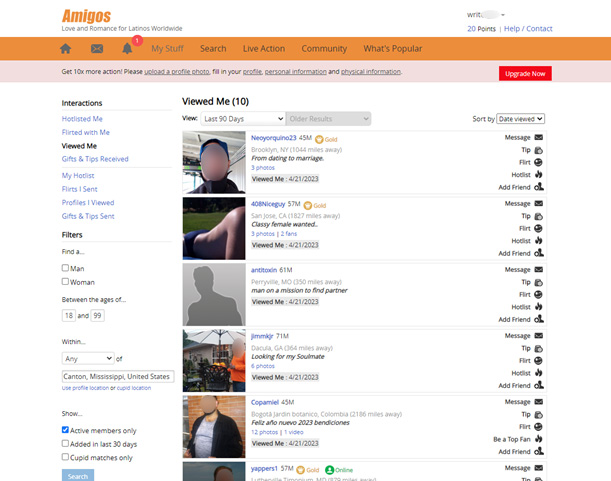Click Hotlist flame icon for Neoyorquino23
This screenshot has width=611, height=481.
pyautogui.click(x=539, y=174)
